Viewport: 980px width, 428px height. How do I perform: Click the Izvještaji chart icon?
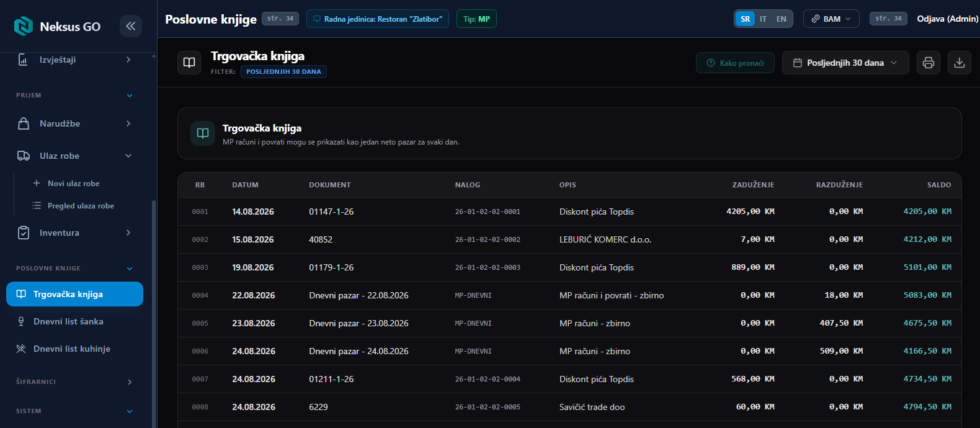click(x=23, y=60)
